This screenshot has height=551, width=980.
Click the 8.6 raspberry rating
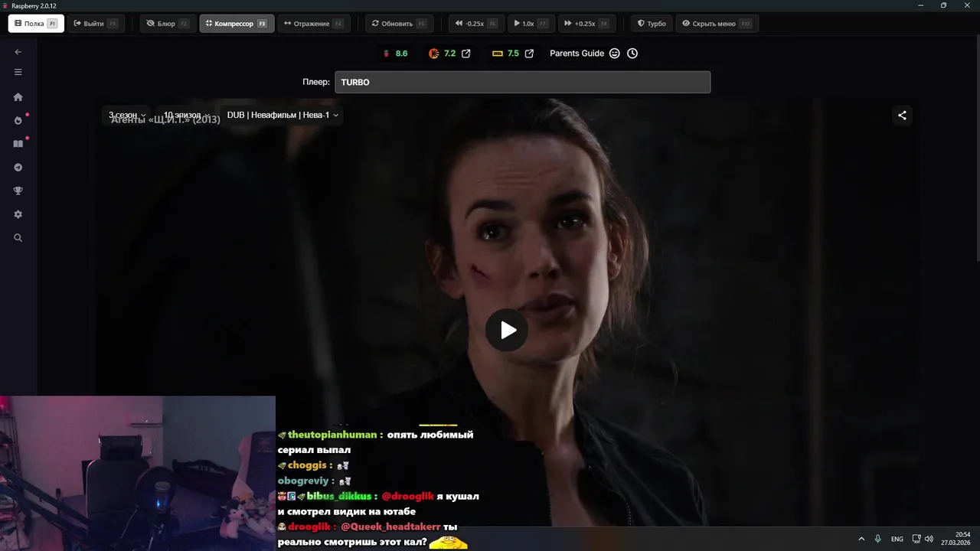(395, 54)
